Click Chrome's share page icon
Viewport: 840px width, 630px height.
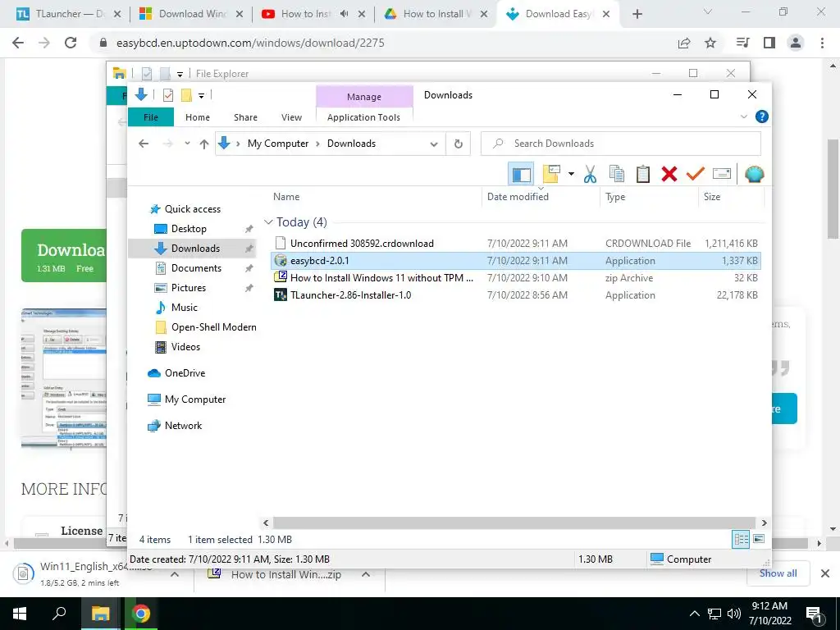684,43
